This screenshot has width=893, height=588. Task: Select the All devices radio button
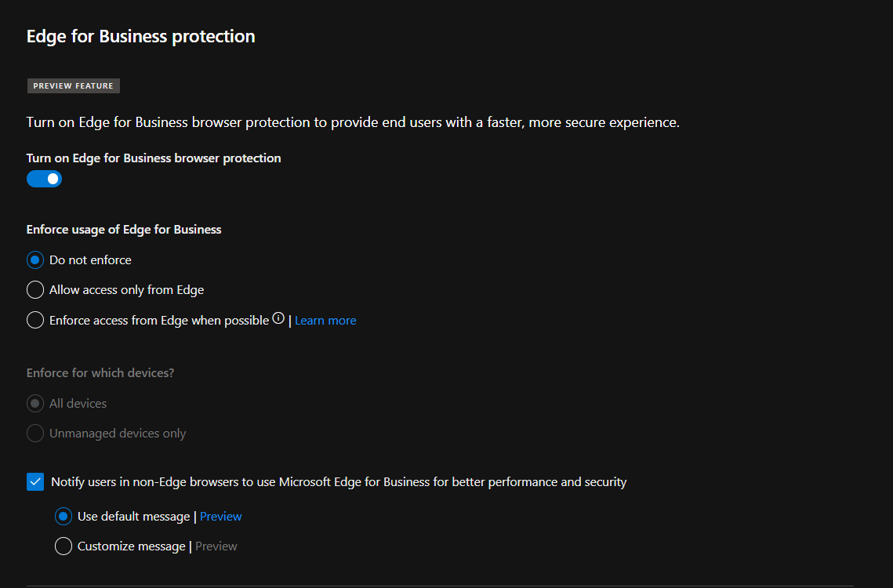tap(35, 404)
